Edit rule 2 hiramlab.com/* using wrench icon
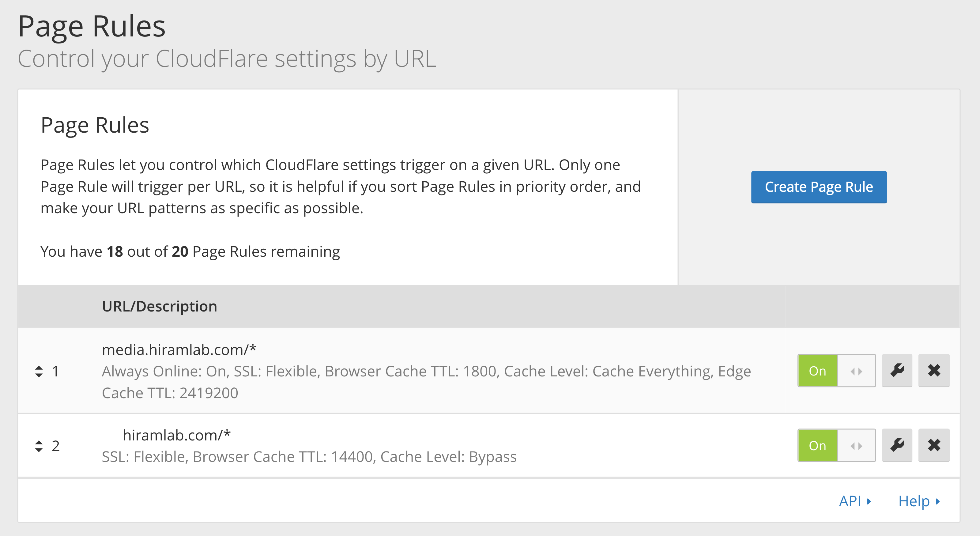 tap(897, 445)
